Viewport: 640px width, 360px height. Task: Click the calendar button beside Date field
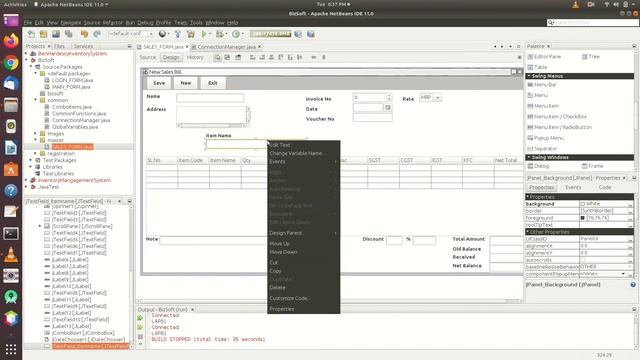pyautogui.click(x=388, y=108)
